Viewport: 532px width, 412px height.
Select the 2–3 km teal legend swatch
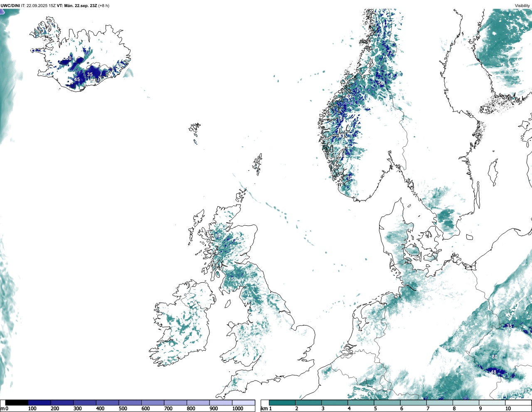[308, 402]
